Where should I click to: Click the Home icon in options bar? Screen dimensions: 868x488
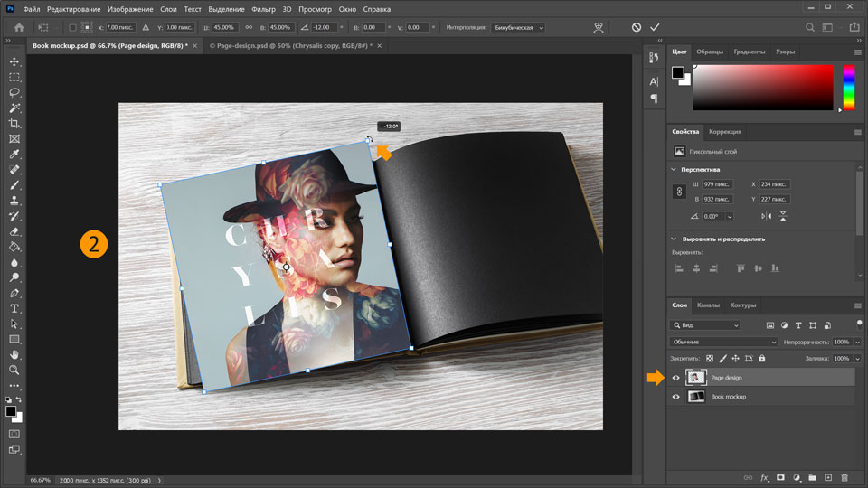click(19, 27)
